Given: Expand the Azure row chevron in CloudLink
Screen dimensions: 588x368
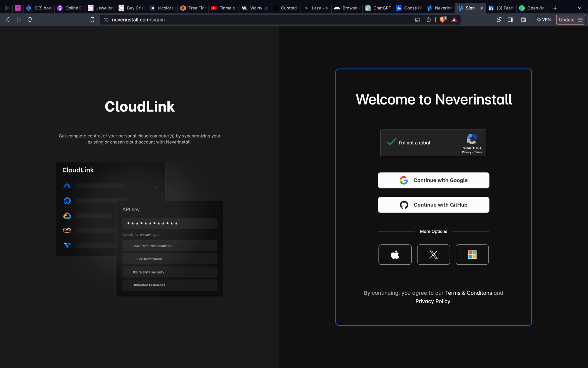Looking at the screenshot, I should coord(156,187).
